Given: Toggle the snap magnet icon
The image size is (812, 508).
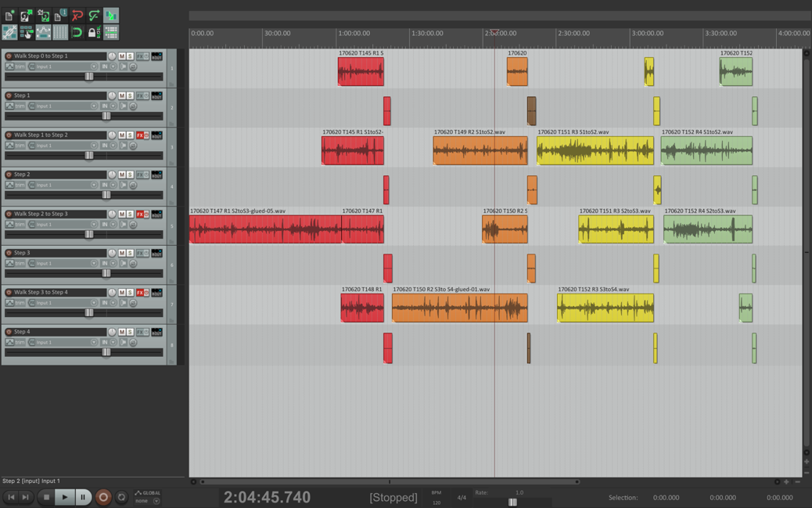Looking at the screenshot, I should [x=77, y=33].
